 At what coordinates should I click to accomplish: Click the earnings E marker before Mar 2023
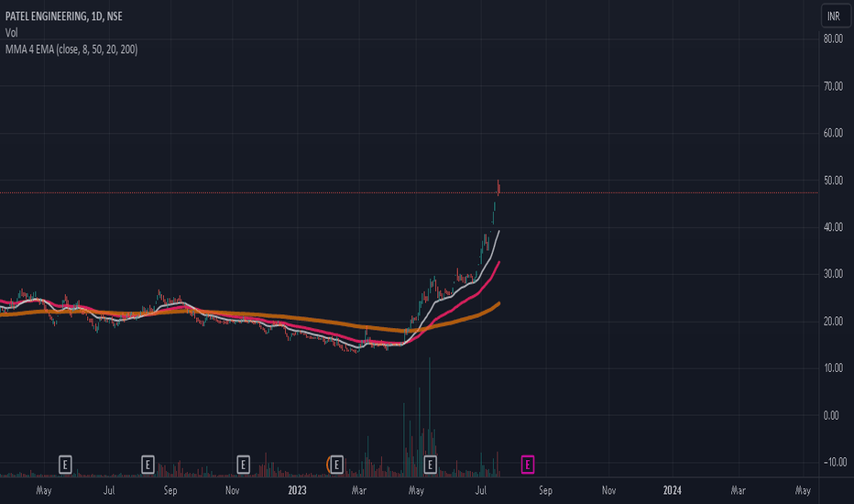[x=336, y=465]
